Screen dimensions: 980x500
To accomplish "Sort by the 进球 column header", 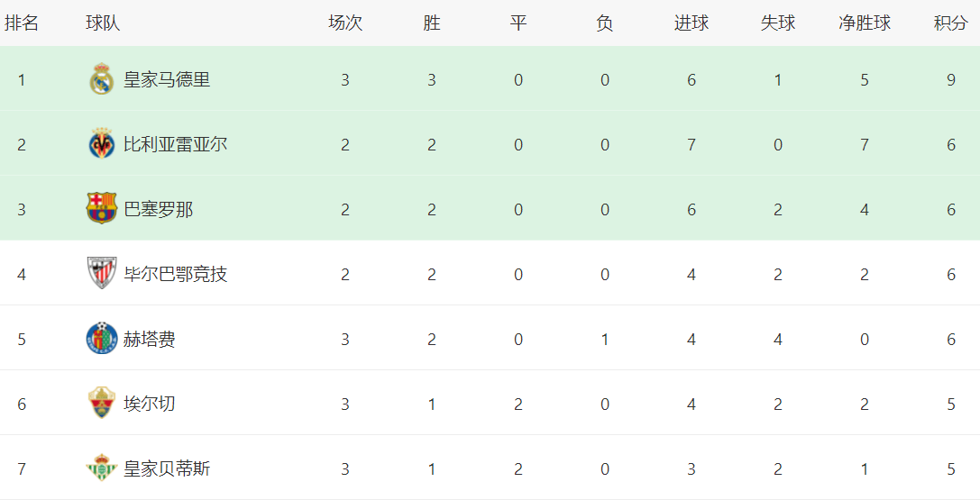I will tap(691, 23).
